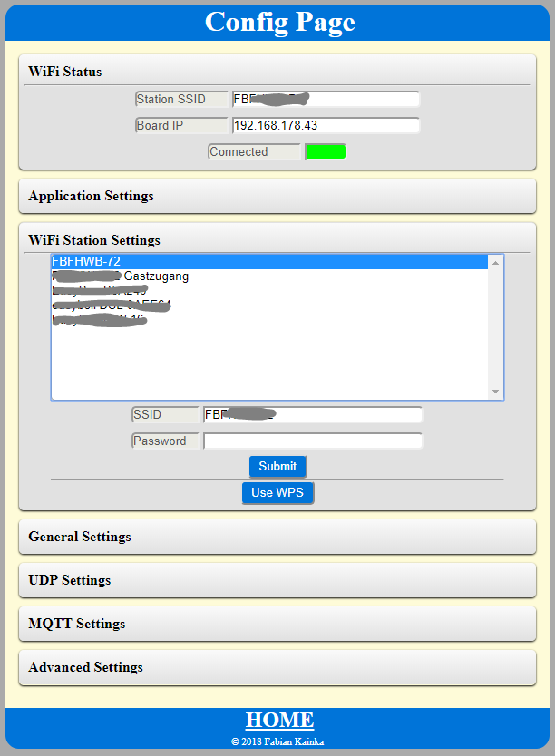Viewport: 555px width, 756px height.
Task: Click the Use WPS button
Action: [277, 493]
